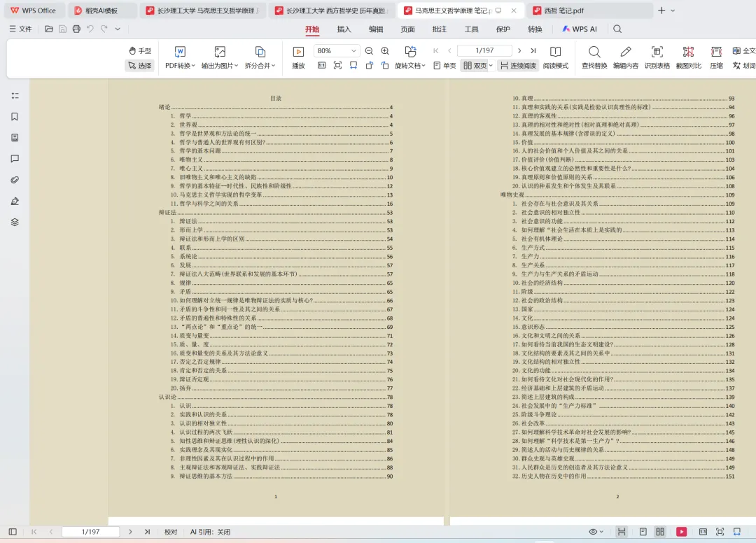Screen dimensions: 756x543
Task: Go to previous page in toolbar
Action: pyautogui.click(x=449, y=50)
